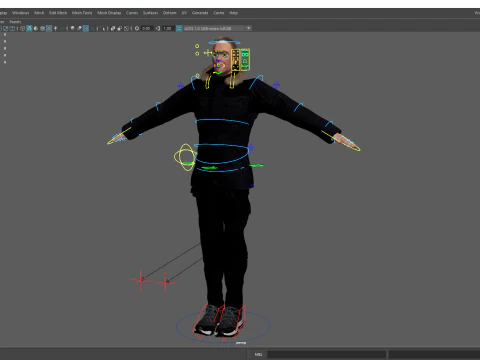The image size is (480, 360).
Task: Open the ACES view transform dropdown
Action: (217, 28)
